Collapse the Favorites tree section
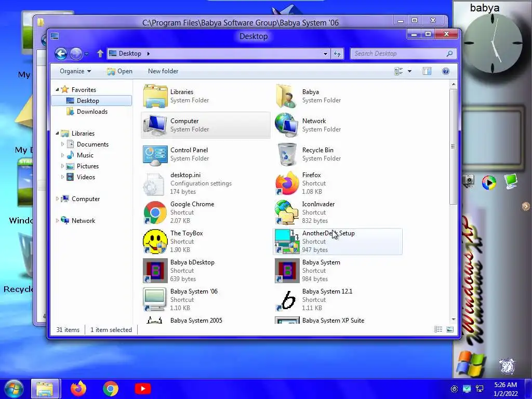This screenshot has height=399, width=532. 57,89
